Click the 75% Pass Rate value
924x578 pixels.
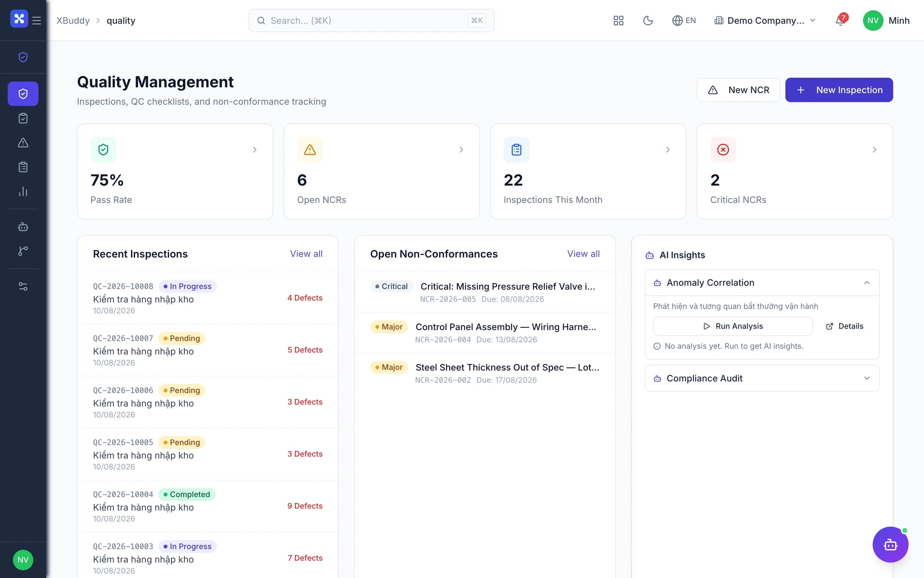point(107,180)
